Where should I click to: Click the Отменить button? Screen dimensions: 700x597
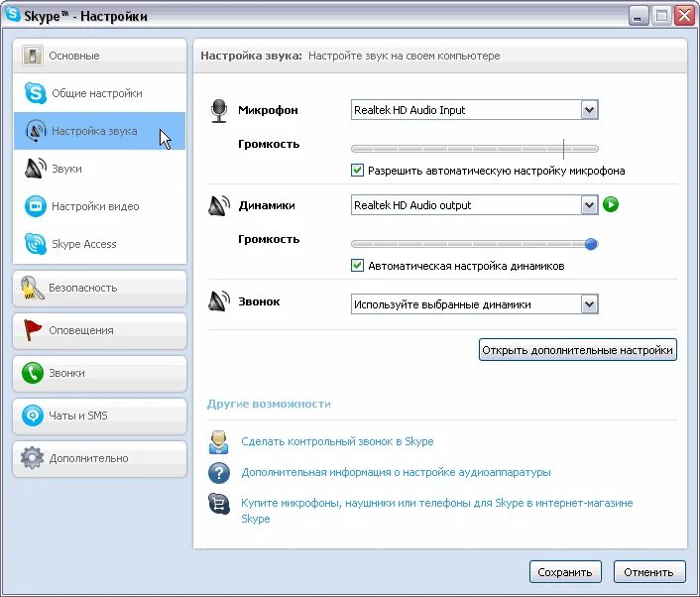649,572
